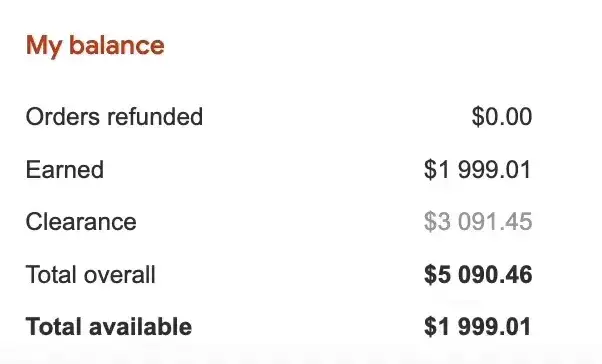Select the Clearance label
Image resolution: width=602 pixels, height=364 pixels.
[x=81, y=222]
